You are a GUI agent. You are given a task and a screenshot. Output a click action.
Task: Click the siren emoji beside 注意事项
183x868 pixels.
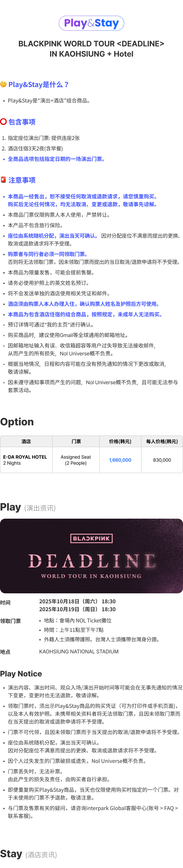click(x=3, y=180)
